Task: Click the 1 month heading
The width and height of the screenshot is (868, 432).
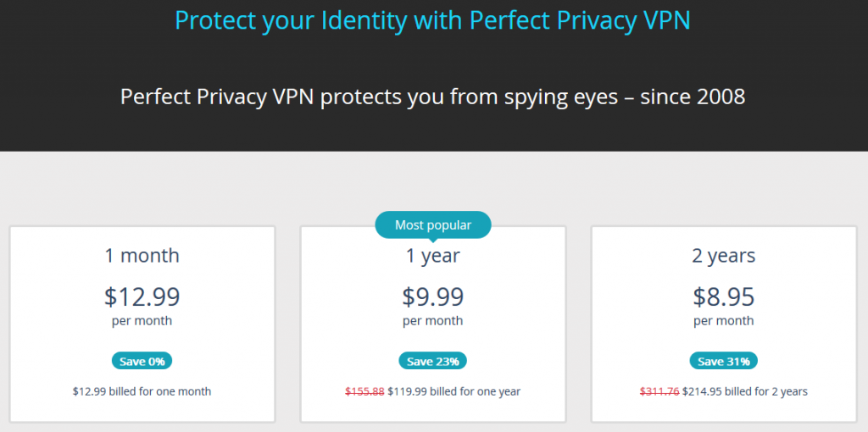Action: (142, 256)
